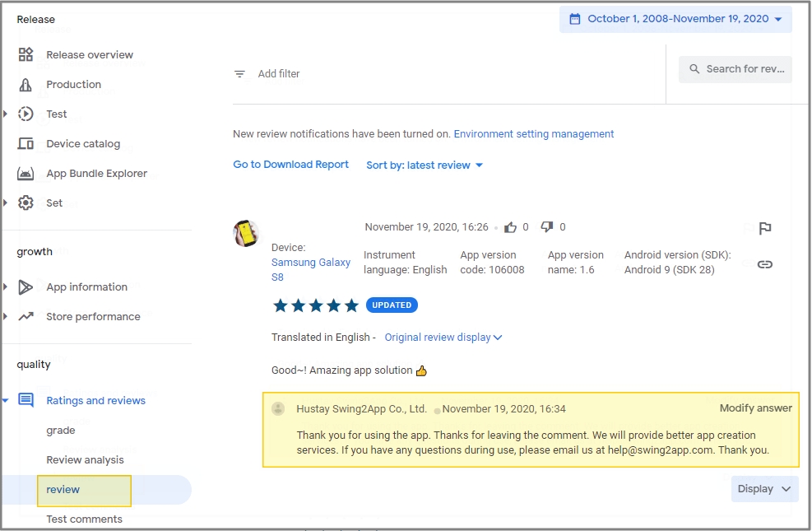Click Go to Download Report link
This screenshot has height=531, width=812.
tap(291, 165)
